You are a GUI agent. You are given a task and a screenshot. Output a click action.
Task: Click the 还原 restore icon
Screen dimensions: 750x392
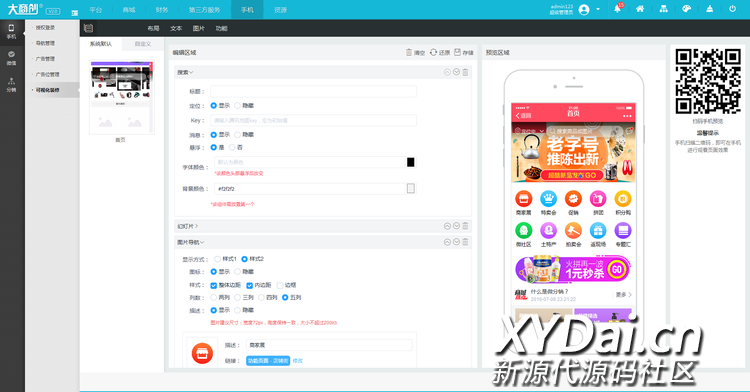(433, 52)
